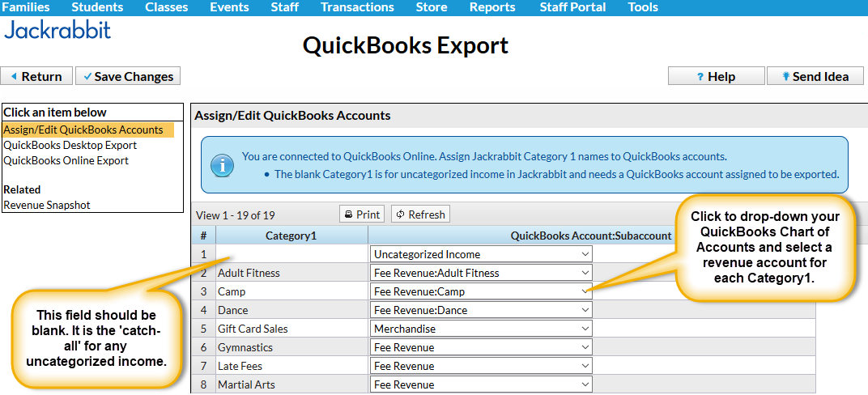Viewport: 868px width, 395px height.
Task: Open the Transactions menu
Action: 358,7
